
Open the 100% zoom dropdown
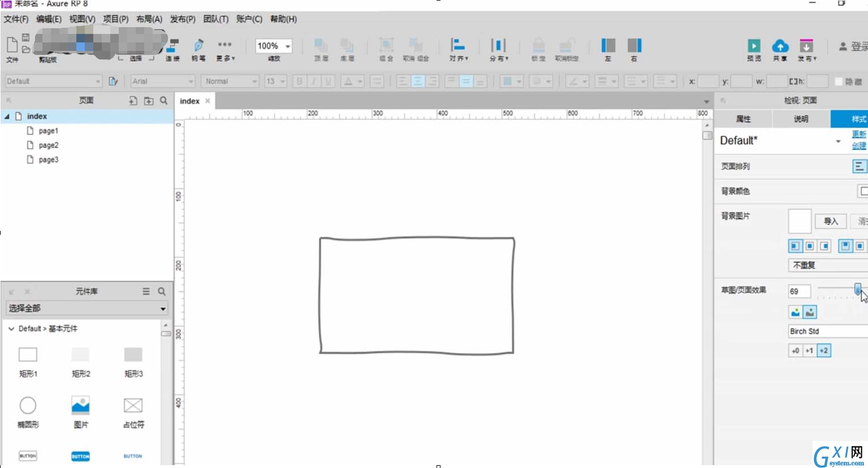[x=274, y=46]
